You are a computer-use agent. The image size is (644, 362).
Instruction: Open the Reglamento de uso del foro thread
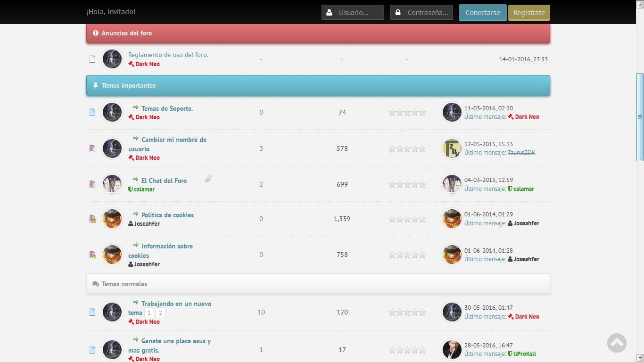168,55
